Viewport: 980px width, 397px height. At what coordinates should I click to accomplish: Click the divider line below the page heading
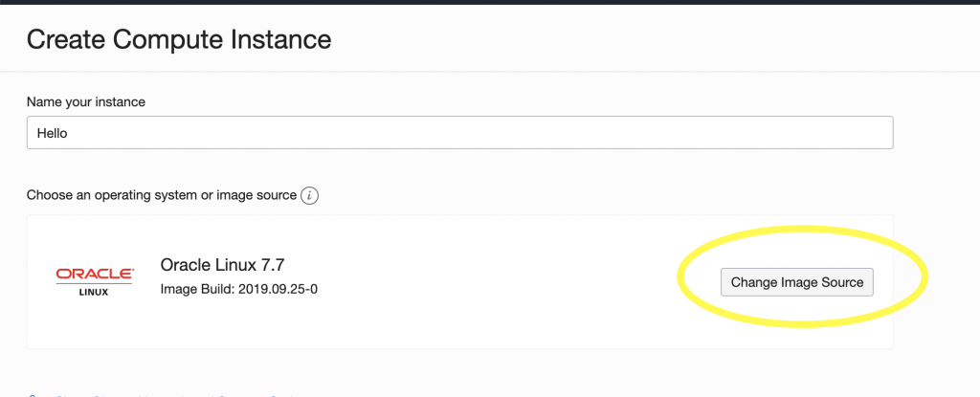point(490,71)
